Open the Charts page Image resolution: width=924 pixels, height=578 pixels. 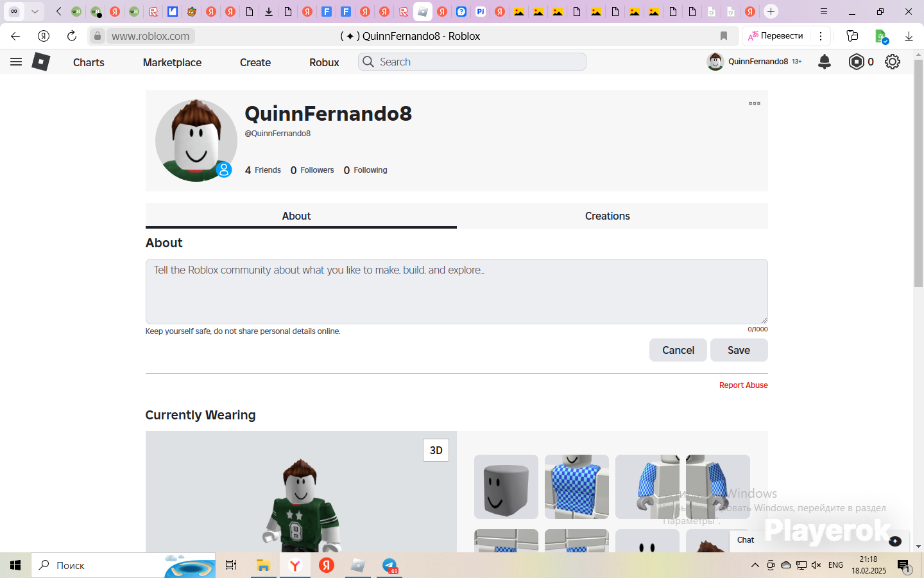pyautogui.click(x=89, y=62)
